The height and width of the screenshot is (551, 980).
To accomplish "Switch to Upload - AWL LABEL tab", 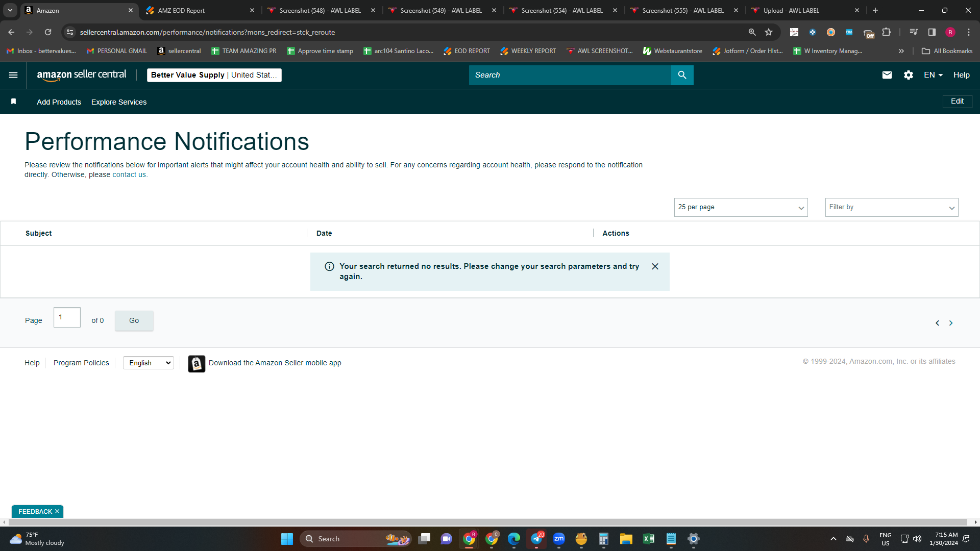I will [805, 10].
